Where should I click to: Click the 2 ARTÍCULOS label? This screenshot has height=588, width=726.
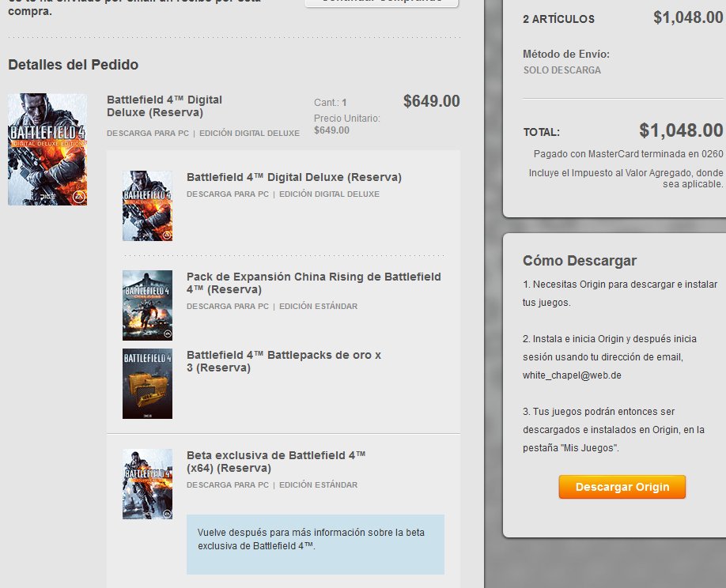(x=558, y=19)
